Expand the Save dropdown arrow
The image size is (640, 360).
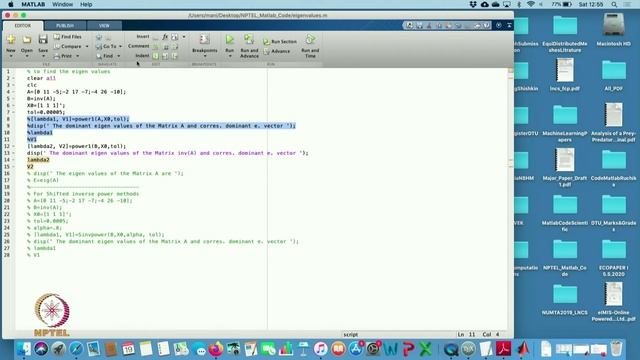point(43,56)
